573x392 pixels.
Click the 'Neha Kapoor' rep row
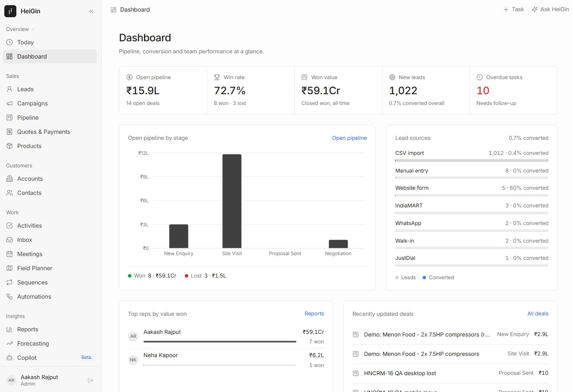226,360
